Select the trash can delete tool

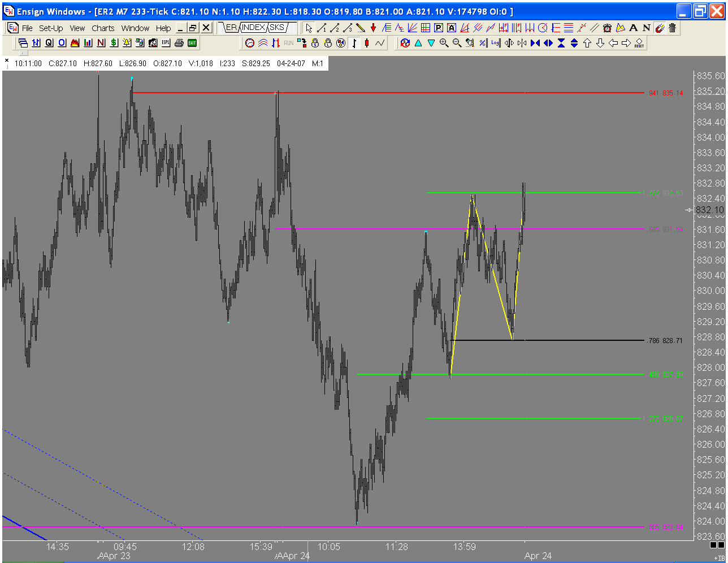[672, 28]
